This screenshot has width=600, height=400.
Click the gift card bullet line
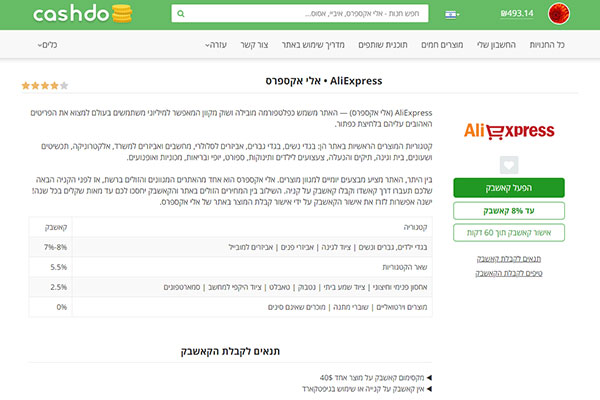click(x=367, y=389)
